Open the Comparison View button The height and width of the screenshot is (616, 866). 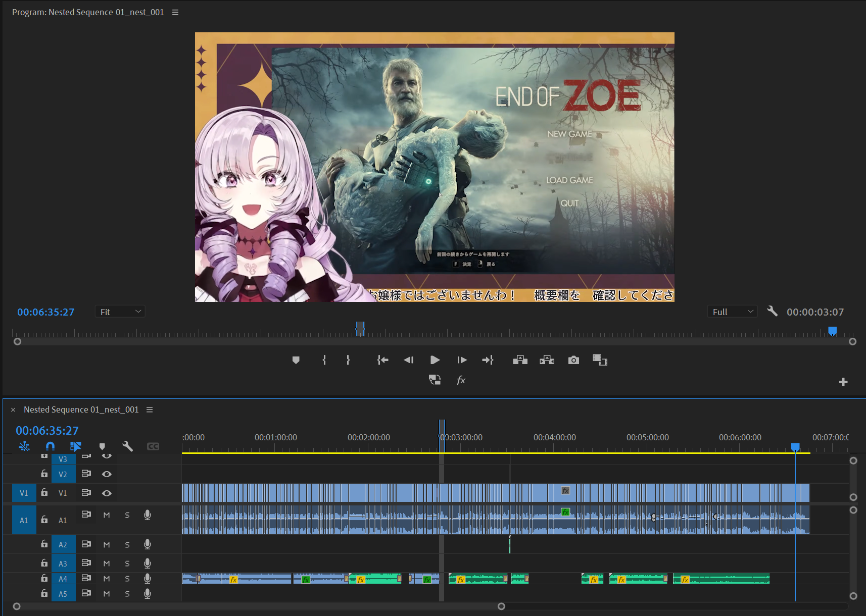pyautogui.click(x=600, y=360)
